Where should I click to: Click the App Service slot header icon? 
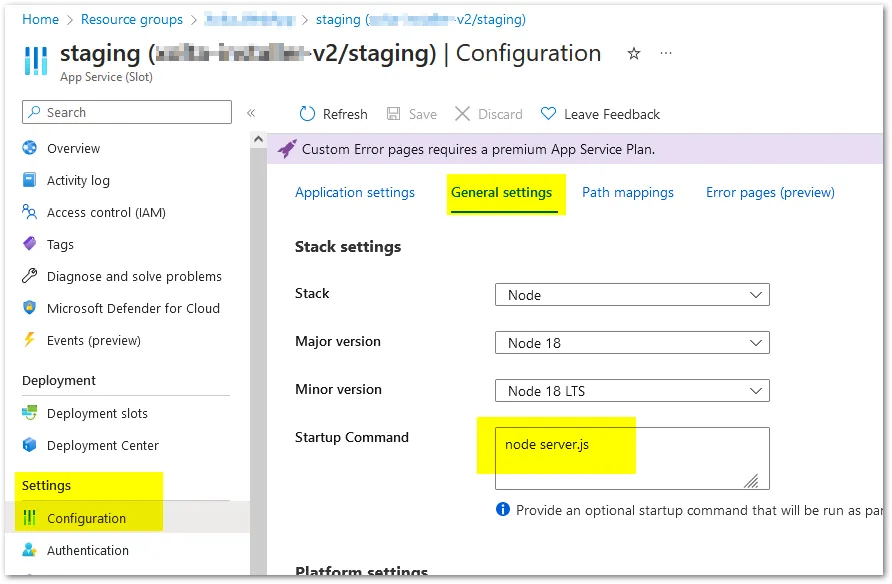click(x=36, y=61)
